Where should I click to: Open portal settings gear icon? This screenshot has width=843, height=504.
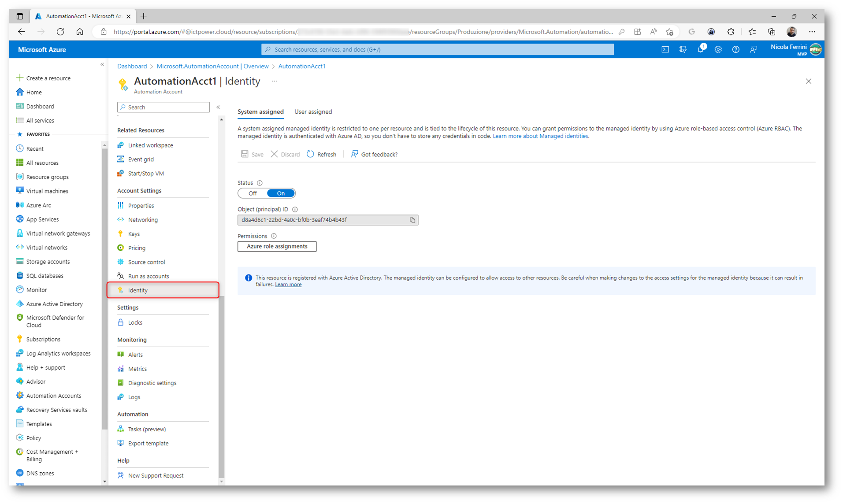tap(718, 50)
